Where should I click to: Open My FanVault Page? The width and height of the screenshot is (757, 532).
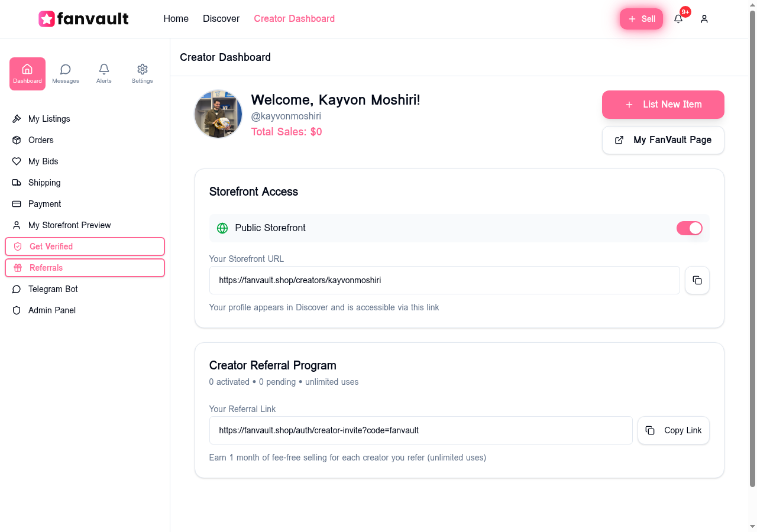662,140
